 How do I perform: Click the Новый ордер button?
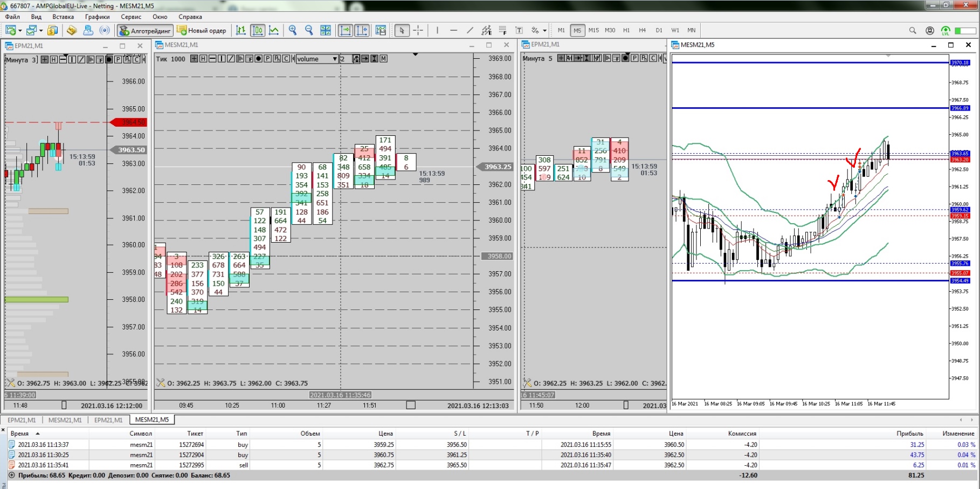coord(202,30)
